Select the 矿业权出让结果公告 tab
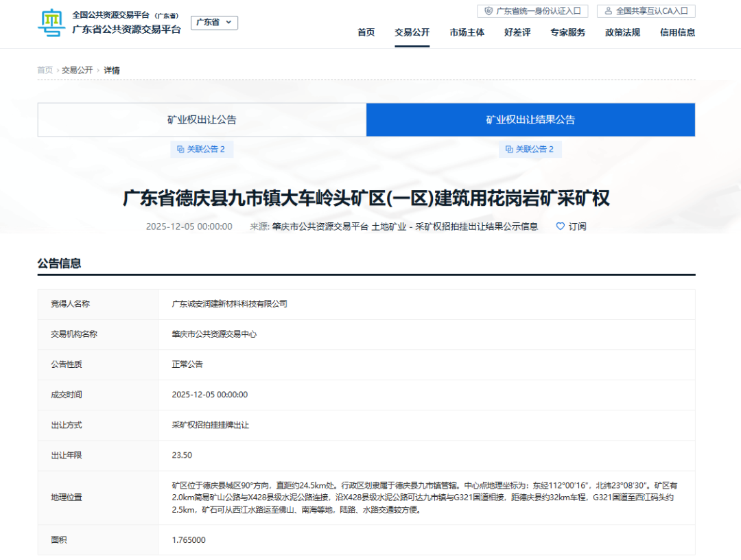Screen dimensions: 741x560 pos(530,120)
